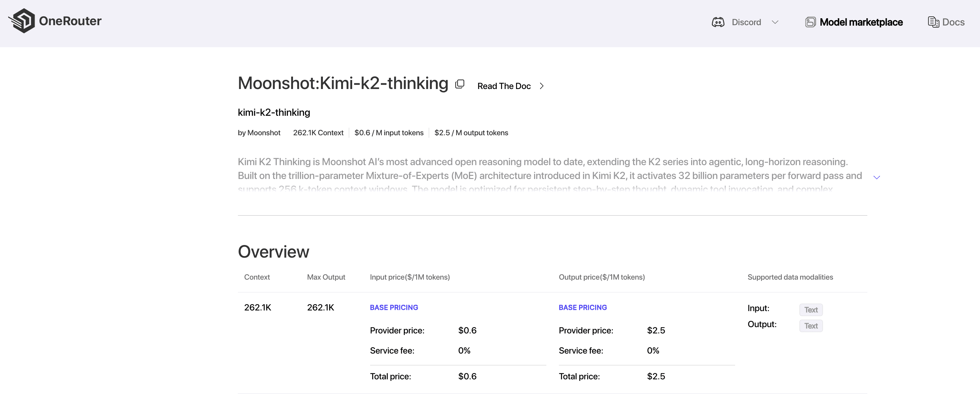This screenshot has height=402, width=980.
Task: Open the Model marketplace menu item
Action: [x=861, y=22]
